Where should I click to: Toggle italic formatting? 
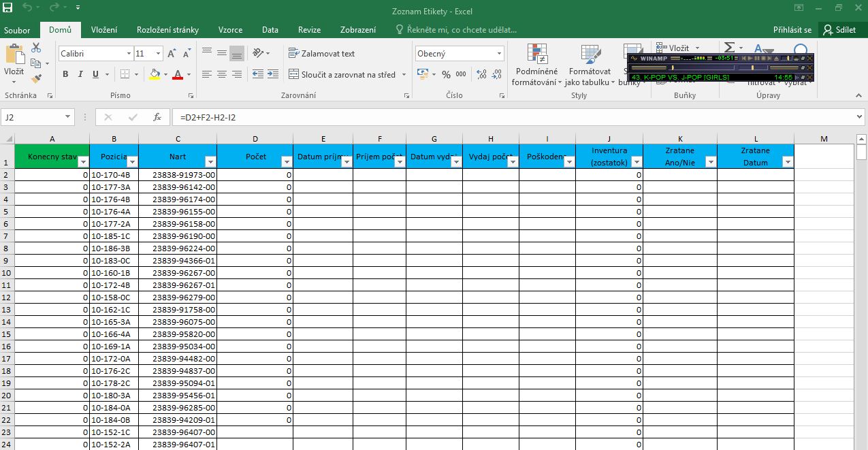pos(80,74)
